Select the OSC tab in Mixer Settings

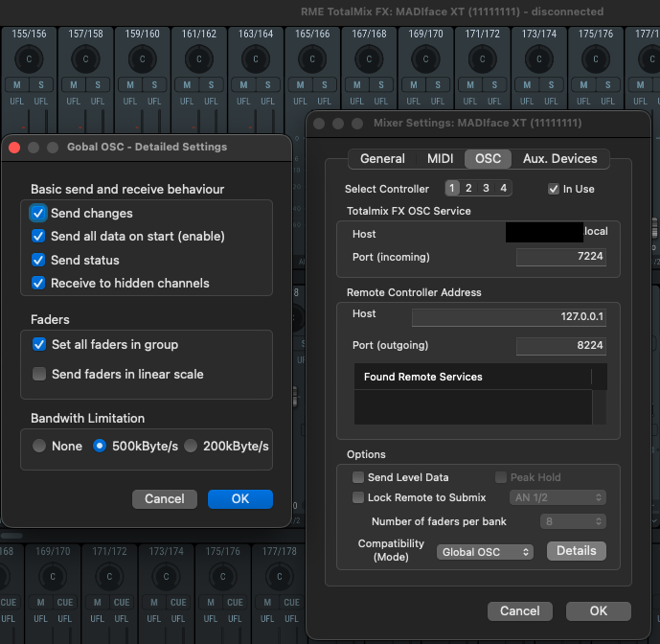pyautogui.click(x=488, y=159)
